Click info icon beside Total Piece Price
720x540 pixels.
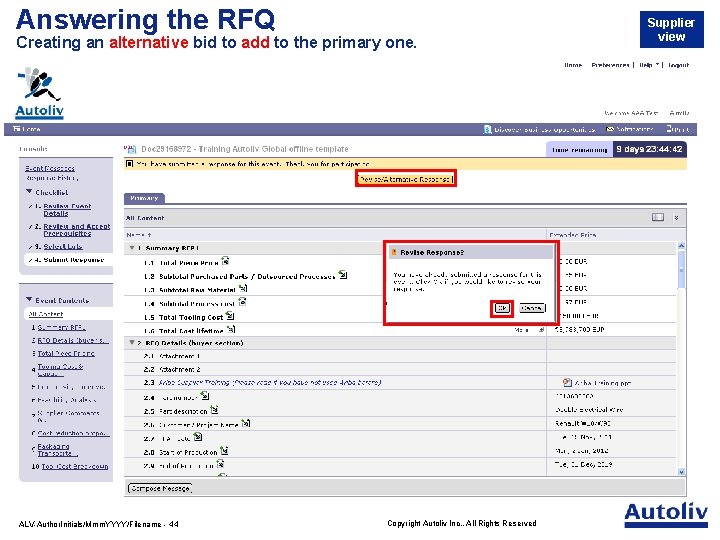[225, 261]
